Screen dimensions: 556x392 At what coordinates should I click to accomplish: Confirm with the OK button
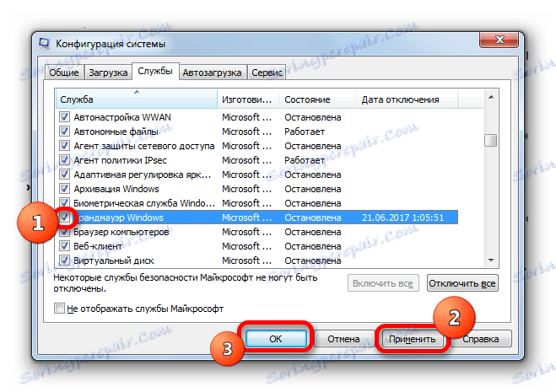point(276,339)
